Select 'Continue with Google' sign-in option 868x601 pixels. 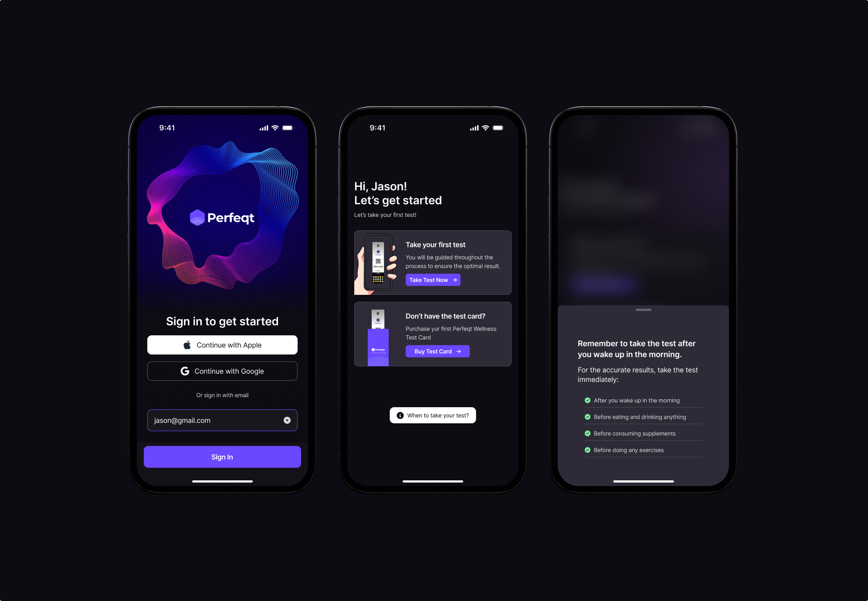point(222,370)
